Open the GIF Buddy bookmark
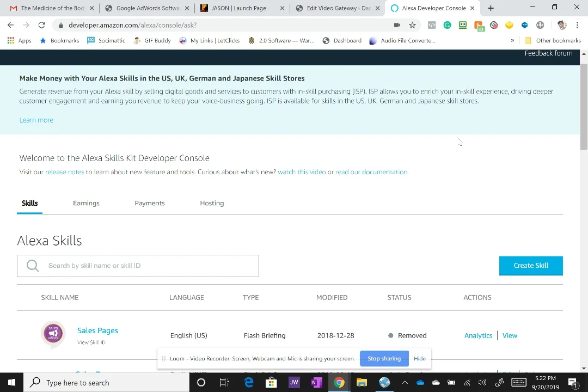588x392 pixels. pyautogui.click(x=152, y=40)
